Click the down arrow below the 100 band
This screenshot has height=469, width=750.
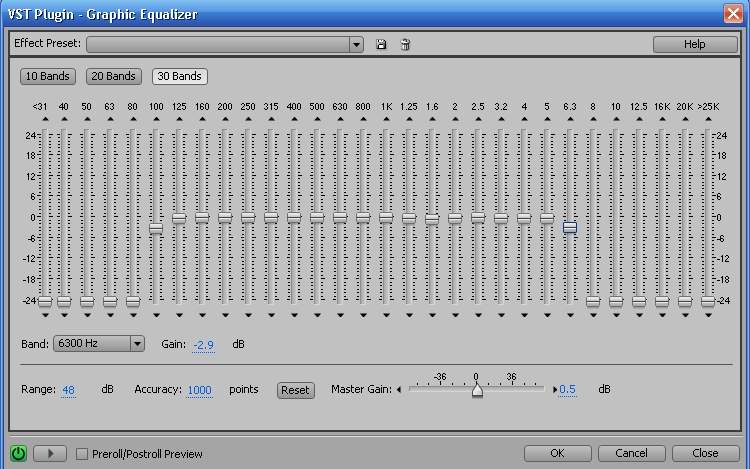156,316
